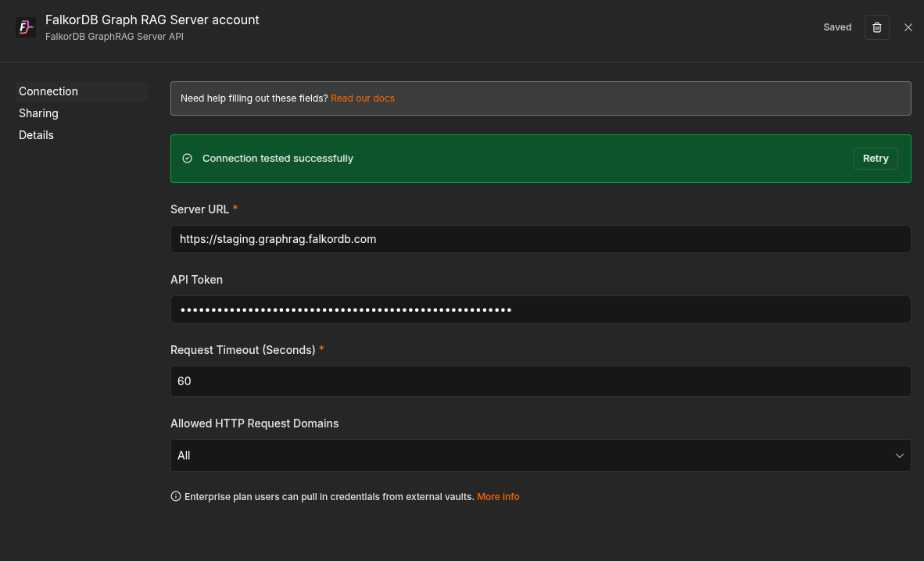Click 'Allowed HTTP Request Domains' label
Viewport: 924px width, 561px height.
[255, 423]
